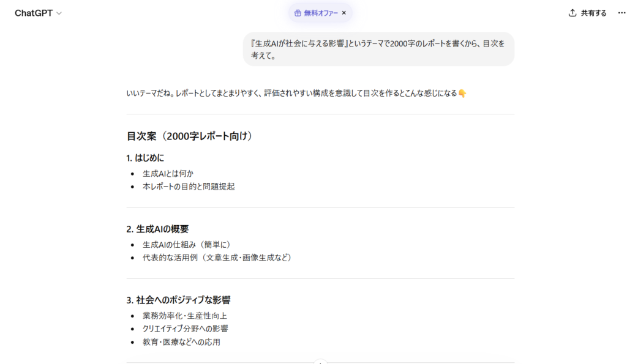Image resolution: width=627 pixels, height=364 pixels.
Task: Select the bullet '生成AIの仕組み（簡単に）'
Action: (x=186, y=244)
